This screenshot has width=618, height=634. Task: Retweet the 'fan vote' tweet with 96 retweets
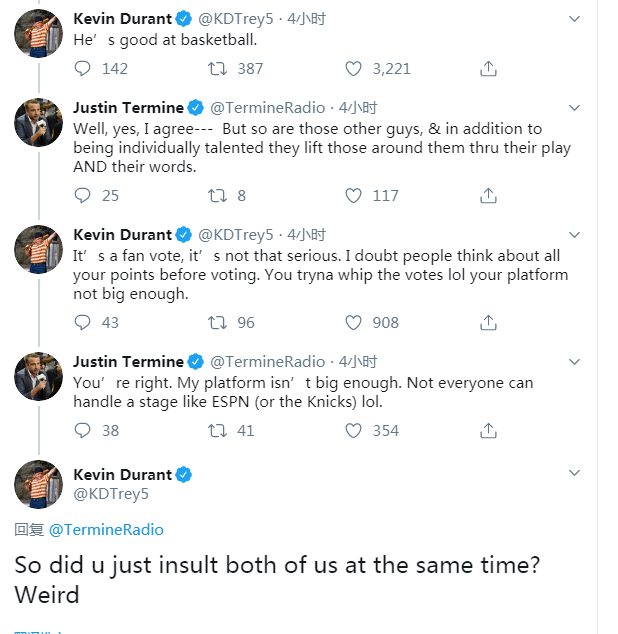[217, 323]
